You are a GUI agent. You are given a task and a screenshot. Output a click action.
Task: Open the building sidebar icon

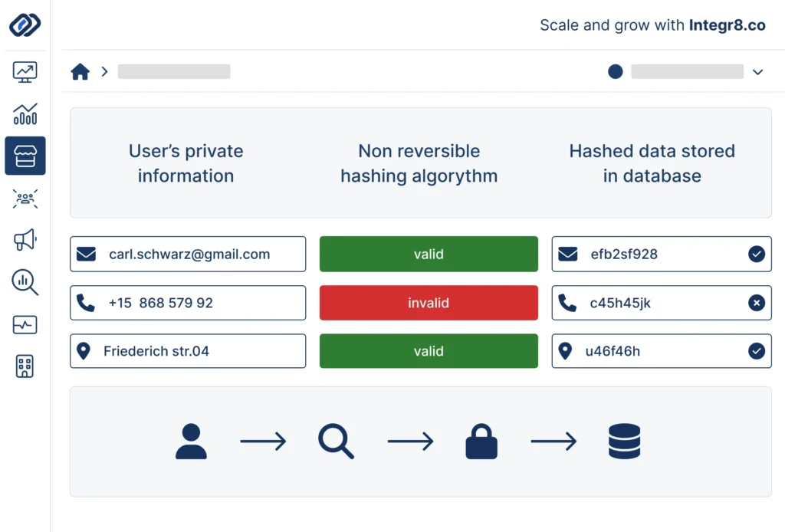pos(25,366)
